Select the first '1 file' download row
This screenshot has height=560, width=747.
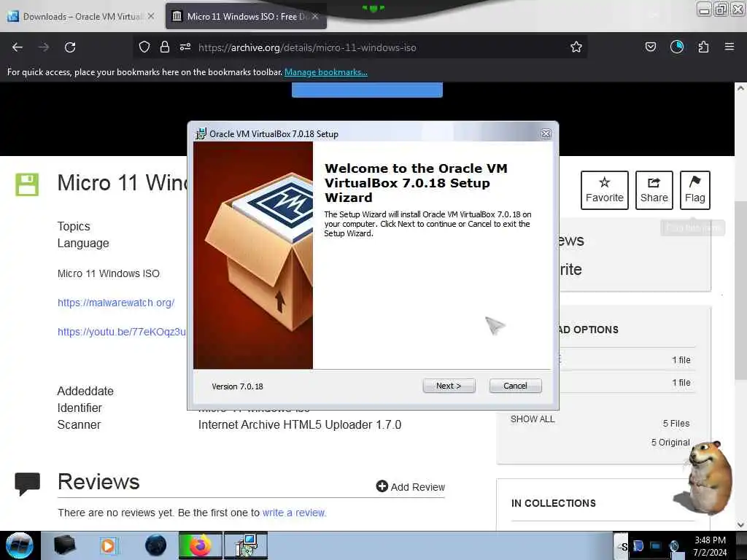627,360
